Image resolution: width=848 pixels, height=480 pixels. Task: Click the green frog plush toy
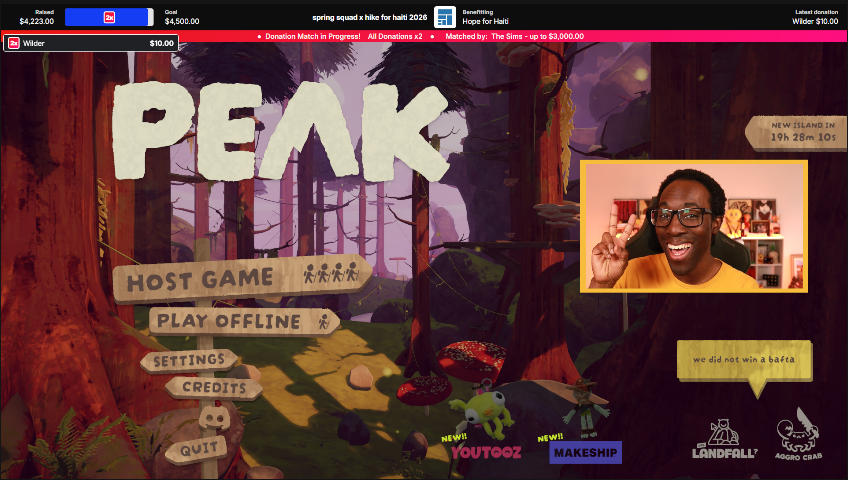(x=483, y=413)
